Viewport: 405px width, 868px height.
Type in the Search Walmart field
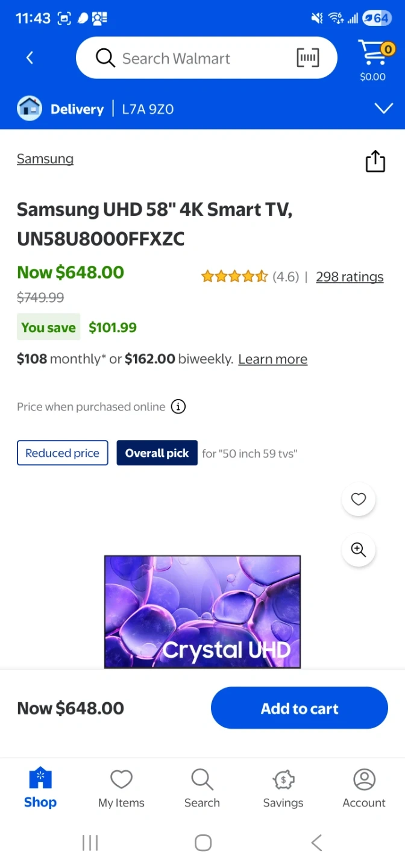(193, 58)
